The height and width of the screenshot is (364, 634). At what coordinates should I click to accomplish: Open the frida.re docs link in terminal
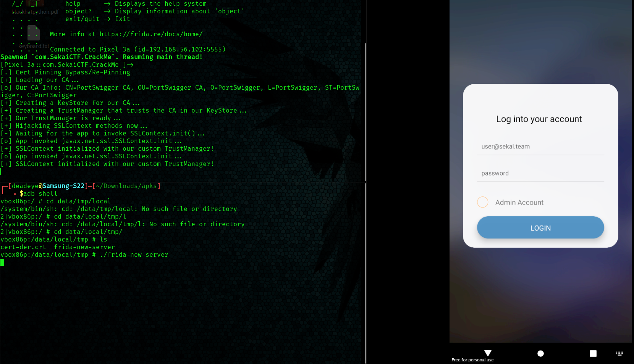pos(151,34)
